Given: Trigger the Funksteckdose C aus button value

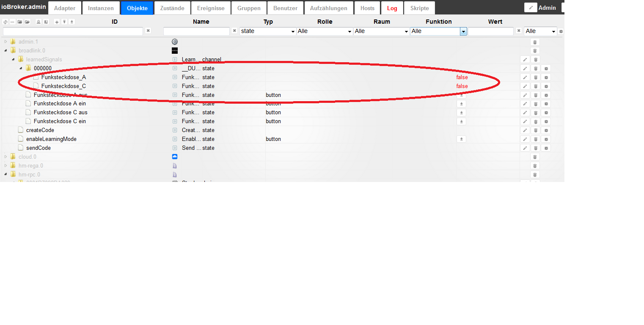Looking at the screenshot, I should click(462, 113).
